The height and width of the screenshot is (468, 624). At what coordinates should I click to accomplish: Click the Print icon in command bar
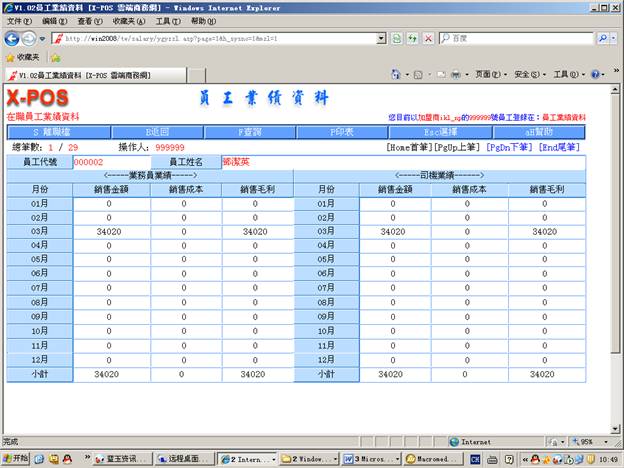(x=454, y=75)
